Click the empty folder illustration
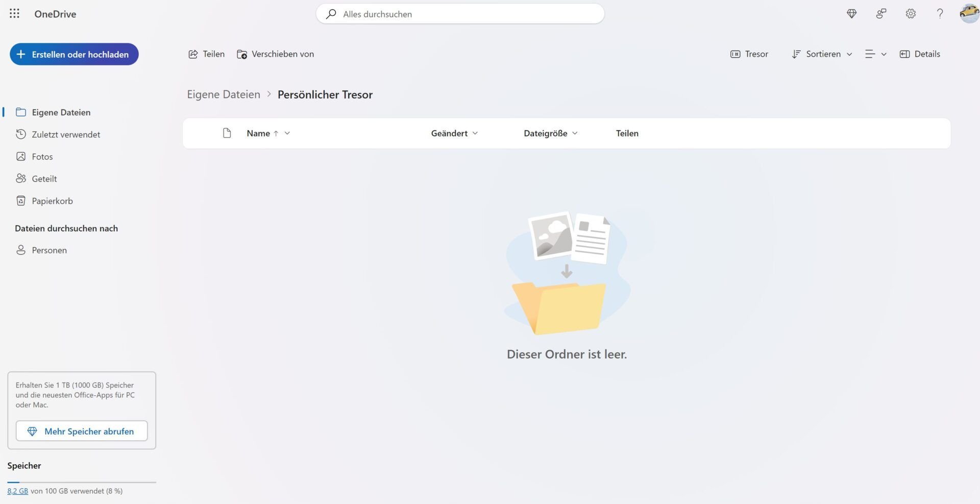 567,273
